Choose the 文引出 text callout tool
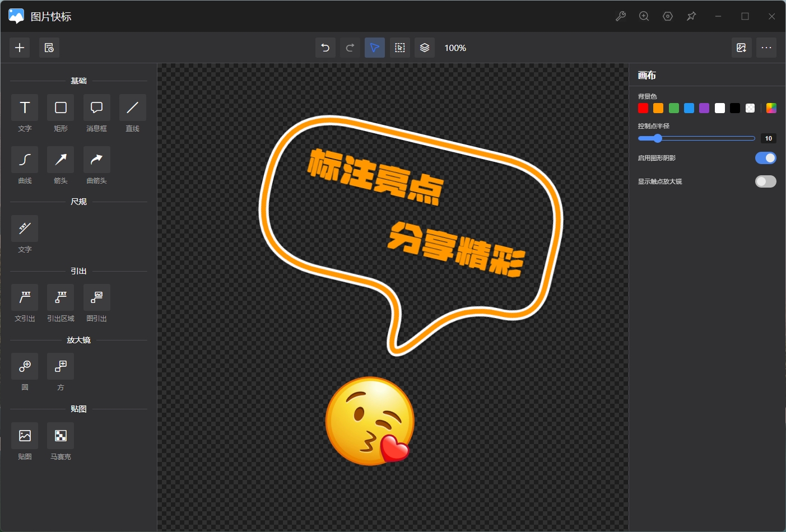The height and width of the screenshot is (532, 786). [25, 297]
